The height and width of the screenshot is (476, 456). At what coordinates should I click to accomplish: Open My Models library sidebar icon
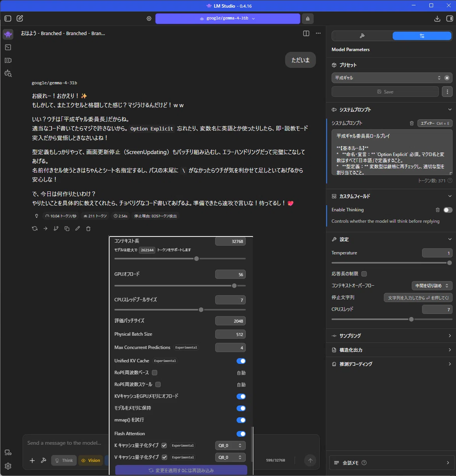point(8,60)
